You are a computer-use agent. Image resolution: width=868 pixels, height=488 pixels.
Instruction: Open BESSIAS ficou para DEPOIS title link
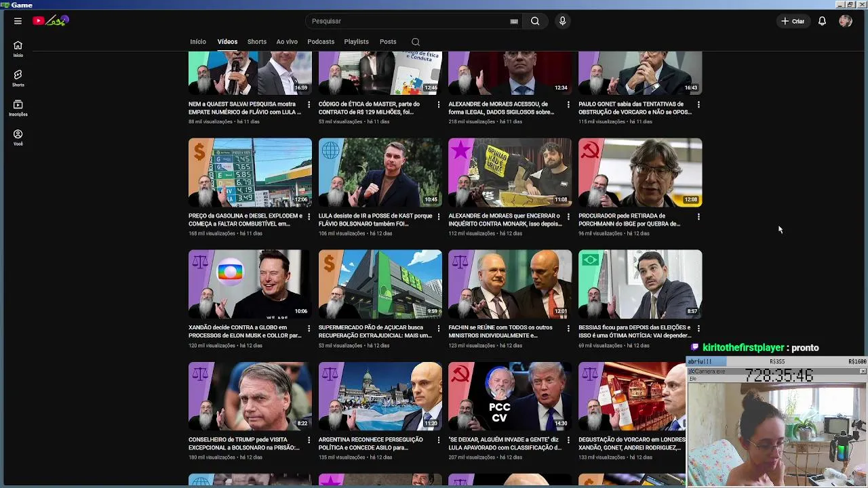[x=635, y=331]
